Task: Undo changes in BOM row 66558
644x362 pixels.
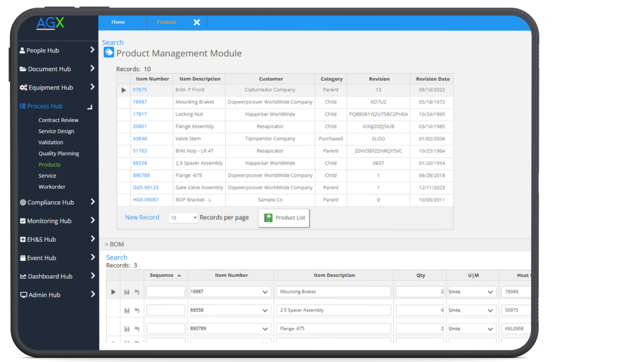Action: 137,311
